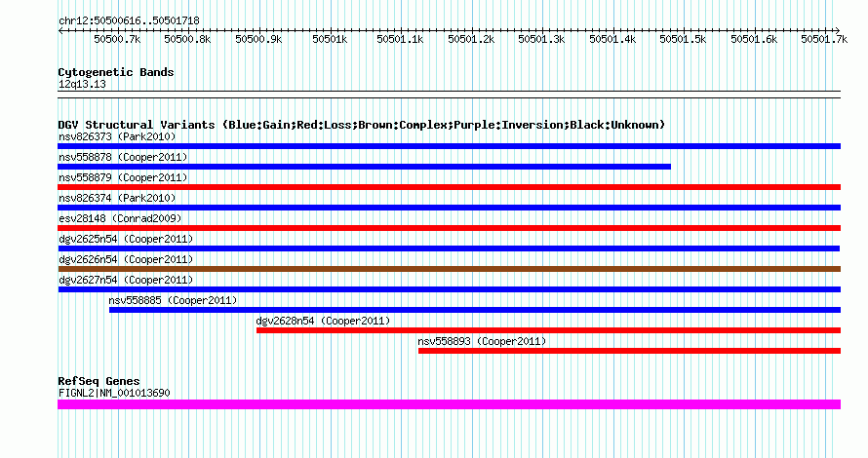
Task: Open the nsv826374 (Park2010) variant label
Action: pos(117,198)
